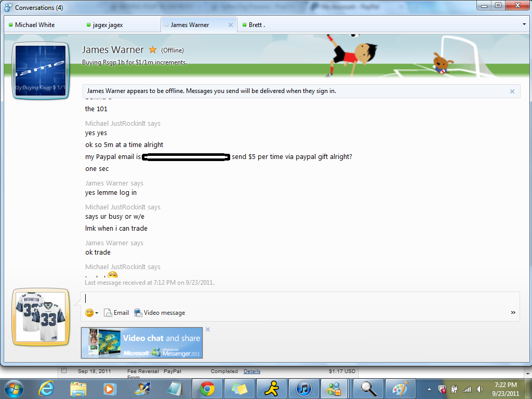Click the 'Last message received at 7:12 PM' text

pyautogui.click(x=150, y=283)
